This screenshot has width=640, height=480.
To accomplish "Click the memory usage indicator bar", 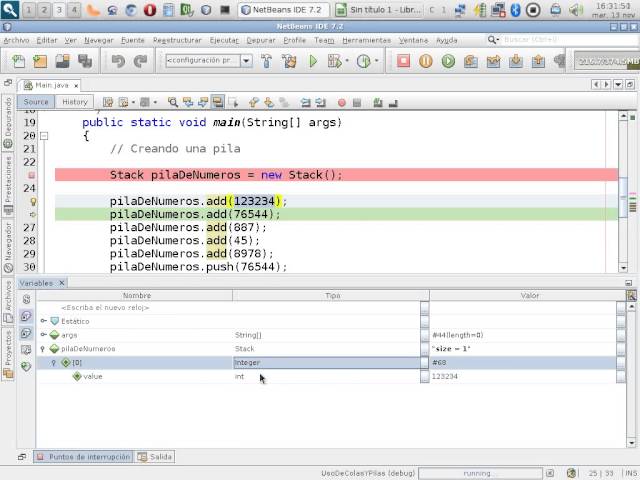I will pyautogui.click(x=607, y=61).
